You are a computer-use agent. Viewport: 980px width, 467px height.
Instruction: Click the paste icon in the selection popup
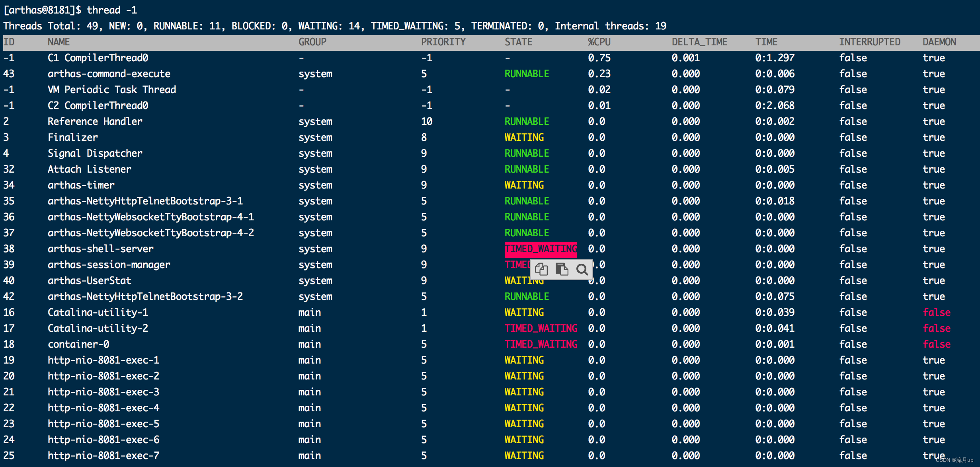coord(562,269)
